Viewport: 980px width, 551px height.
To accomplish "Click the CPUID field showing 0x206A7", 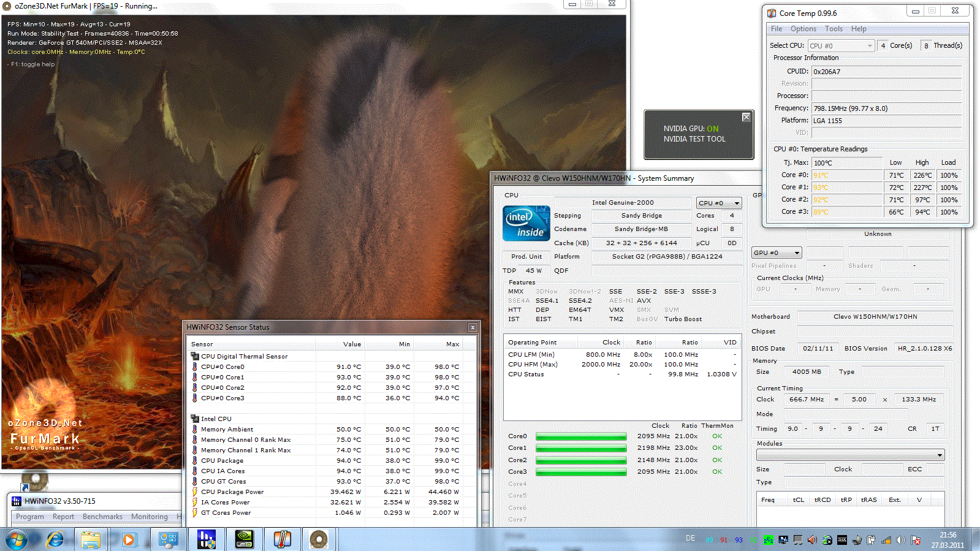I will coord(887,72).
